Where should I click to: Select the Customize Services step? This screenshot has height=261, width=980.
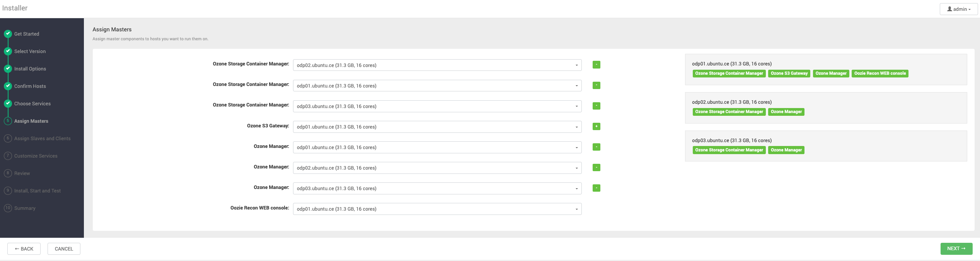(36, 156)
